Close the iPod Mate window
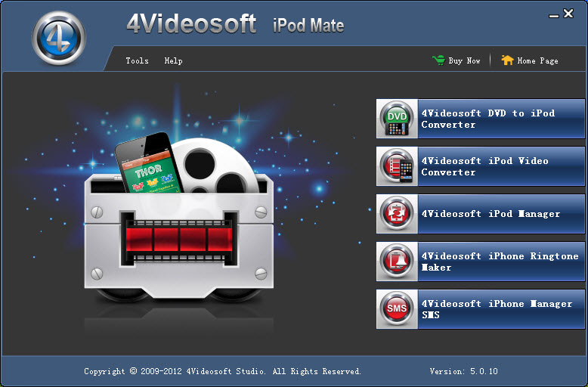Screen dimensions: 588x387 [x=568, y=14]
